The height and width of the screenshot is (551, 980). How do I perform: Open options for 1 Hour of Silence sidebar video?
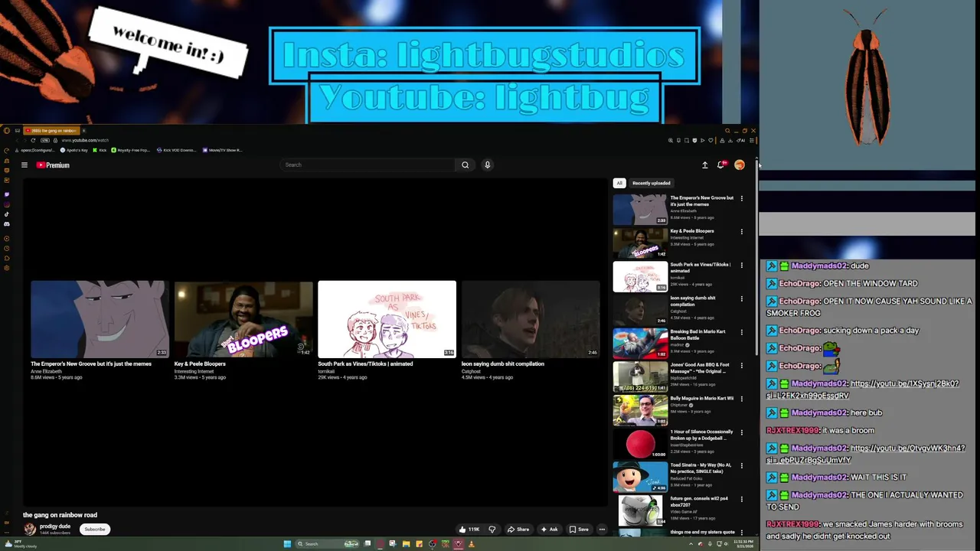tap(741, 432)
